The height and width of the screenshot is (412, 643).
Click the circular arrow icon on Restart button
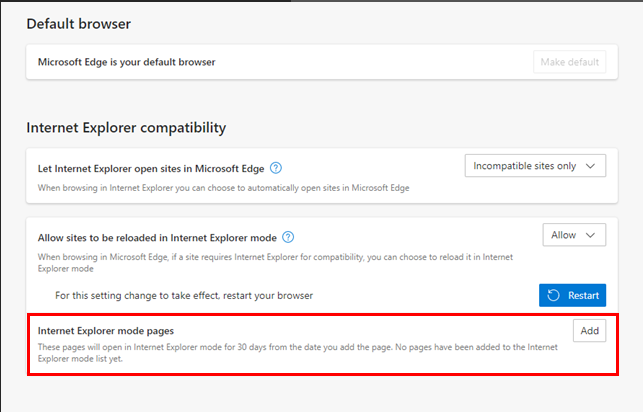click(554, 295)
